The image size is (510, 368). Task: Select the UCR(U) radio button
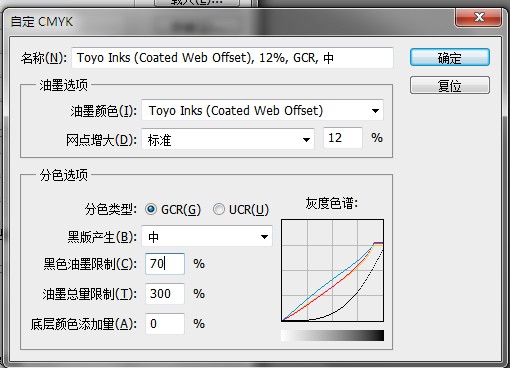[x=219, y=209]
